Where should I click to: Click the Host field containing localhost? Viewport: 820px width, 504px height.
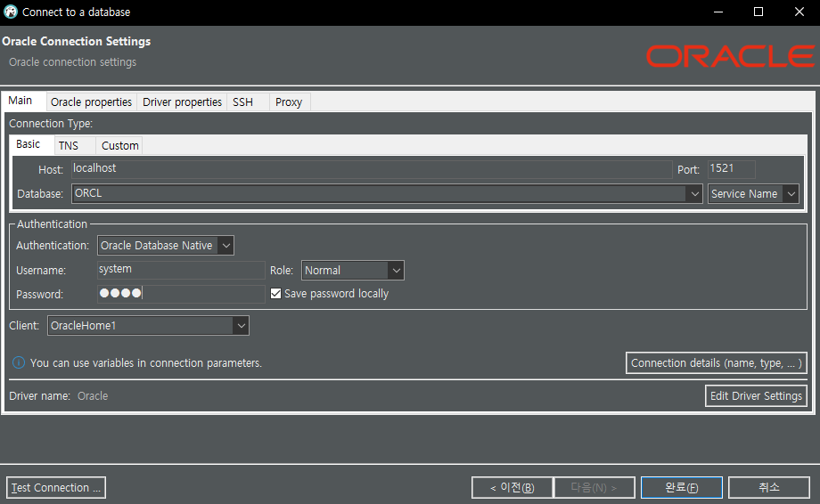click(x=372, y=168)
